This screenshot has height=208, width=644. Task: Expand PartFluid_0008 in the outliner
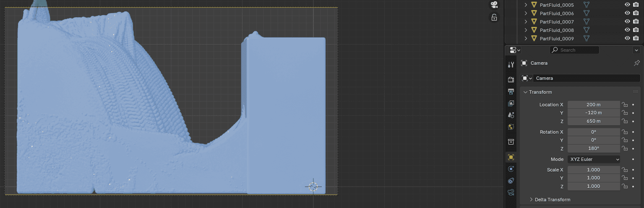(526, 30)
